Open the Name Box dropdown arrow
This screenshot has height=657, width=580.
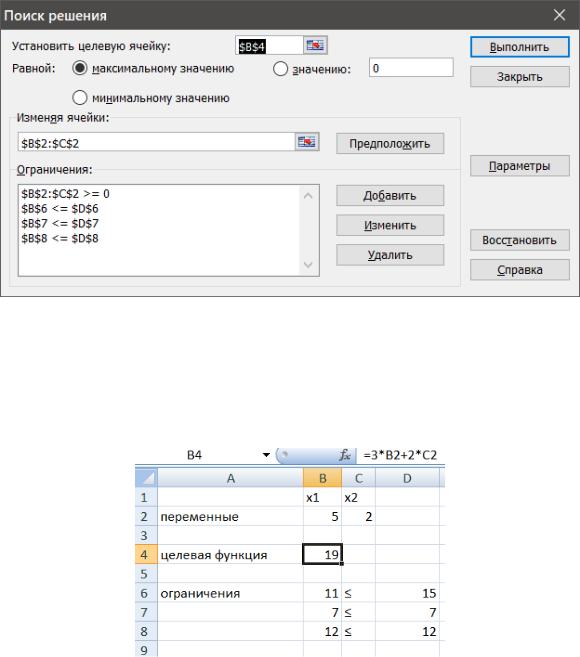point(266,455)
